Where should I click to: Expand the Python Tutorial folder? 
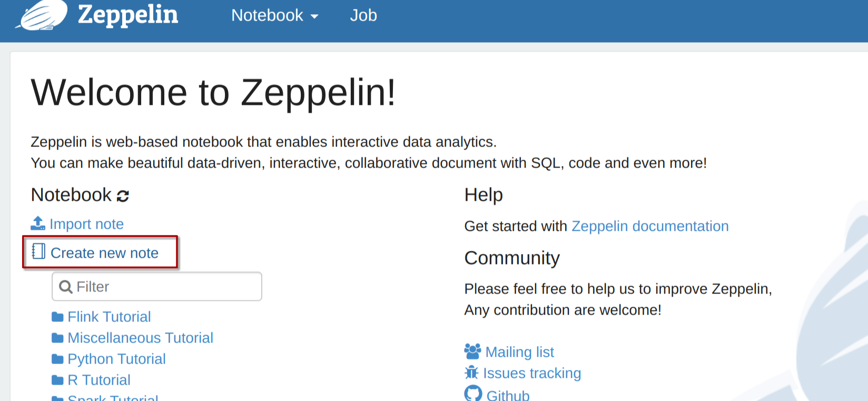116,359
